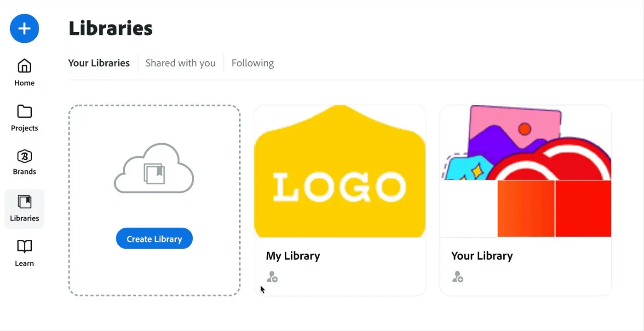Click the Libraries page heading
644x331 pixels.
(x=110, y=28)
